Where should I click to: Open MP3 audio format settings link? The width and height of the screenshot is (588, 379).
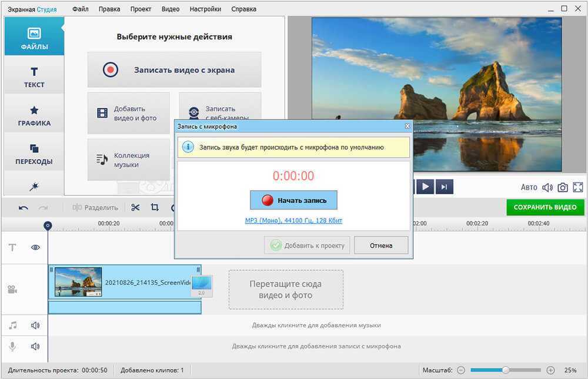tap(293, 221)
